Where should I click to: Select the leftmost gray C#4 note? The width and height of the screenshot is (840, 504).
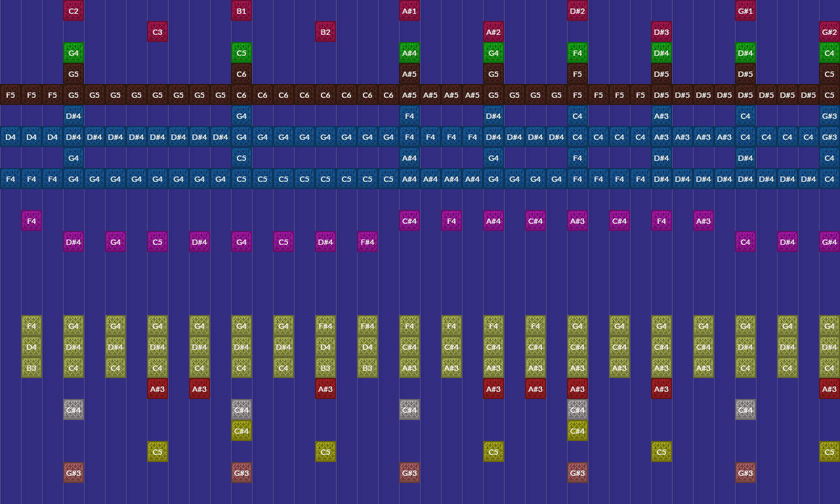coord(73,410)
